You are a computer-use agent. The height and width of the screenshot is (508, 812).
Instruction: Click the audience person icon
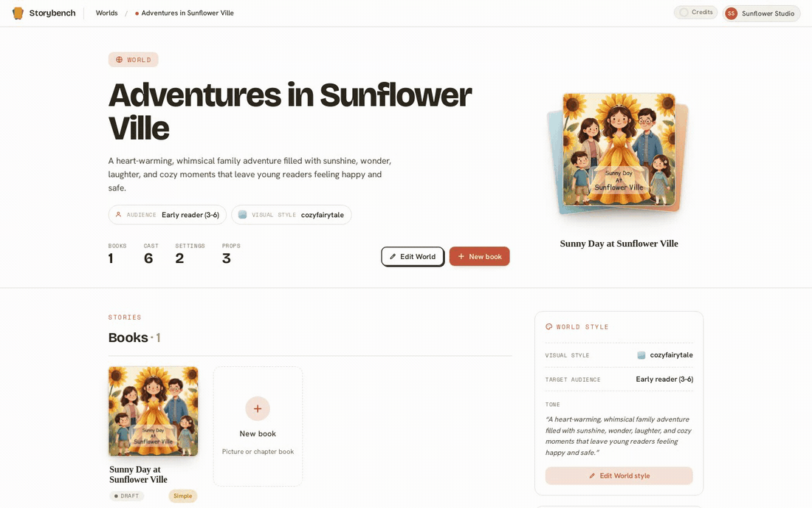click(x=119, y=214)
